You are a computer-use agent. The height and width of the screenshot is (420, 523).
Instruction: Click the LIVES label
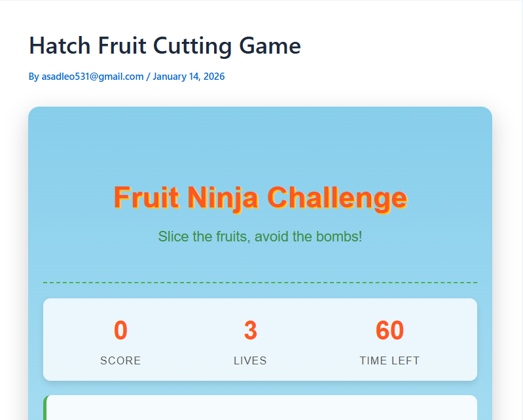[250, 360]
